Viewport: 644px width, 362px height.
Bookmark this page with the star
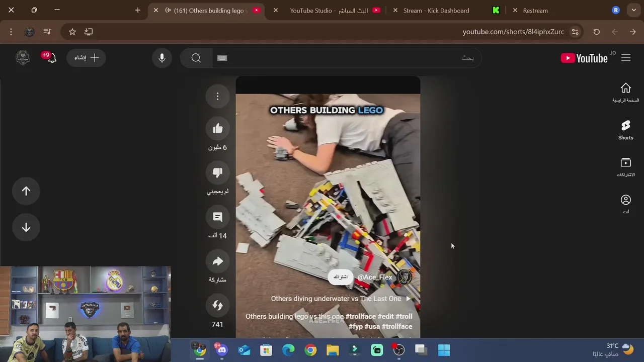pos(72,32)
